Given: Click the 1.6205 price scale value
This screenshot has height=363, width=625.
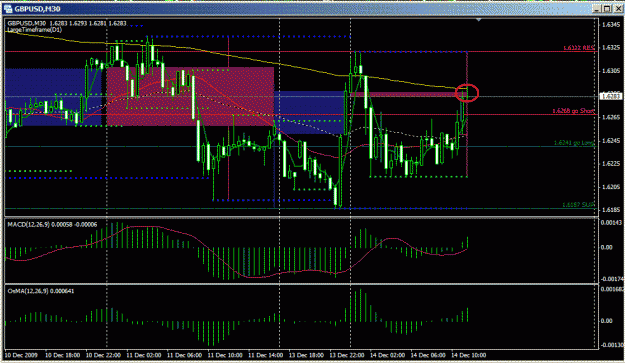Looking at the screenshot, I should coord(611,187).
